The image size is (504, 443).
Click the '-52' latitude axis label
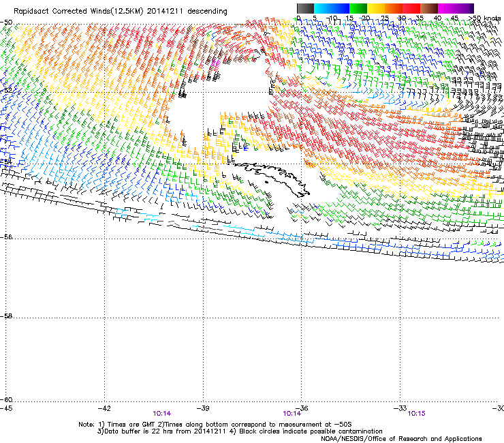click(6, 91)
